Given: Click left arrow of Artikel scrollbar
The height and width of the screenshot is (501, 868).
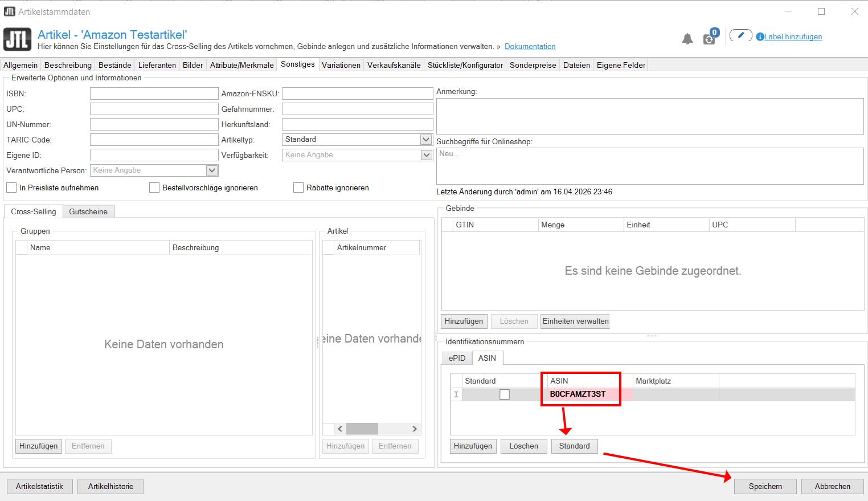Looking at the screenshot, I should pyautogui.click(x=340, y=429).
